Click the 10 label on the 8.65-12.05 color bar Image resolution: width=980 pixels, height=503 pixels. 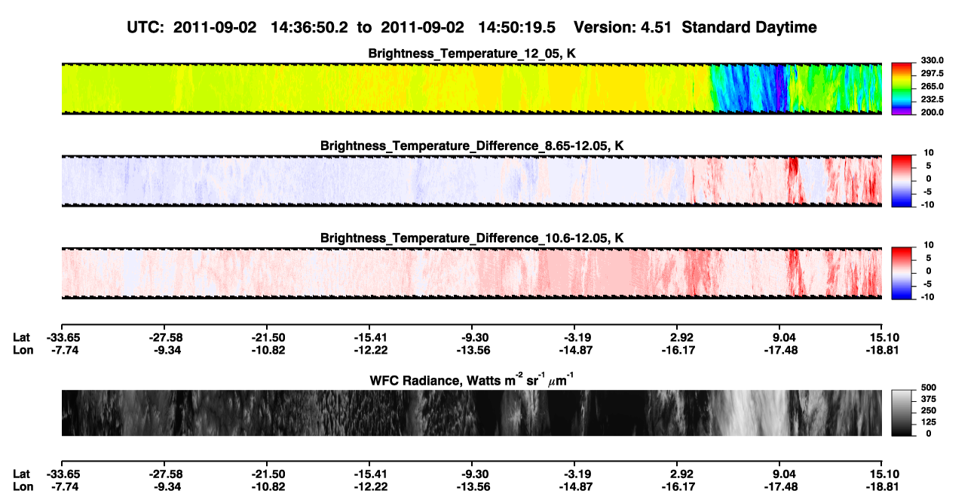tap(929, 153)
